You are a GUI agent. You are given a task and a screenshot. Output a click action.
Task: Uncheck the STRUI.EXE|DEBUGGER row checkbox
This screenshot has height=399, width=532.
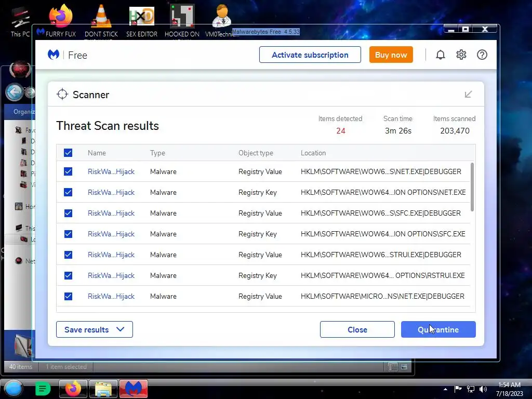tap(68, 255)
